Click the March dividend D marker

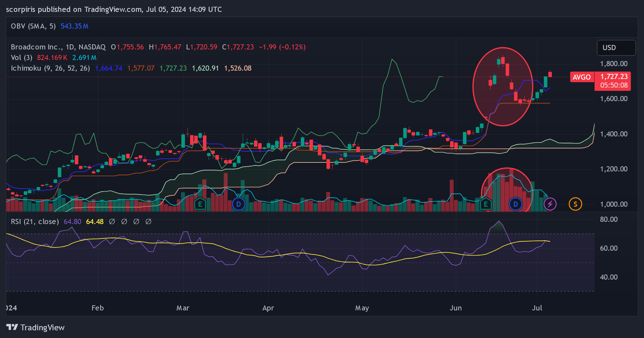coord(239,204)
